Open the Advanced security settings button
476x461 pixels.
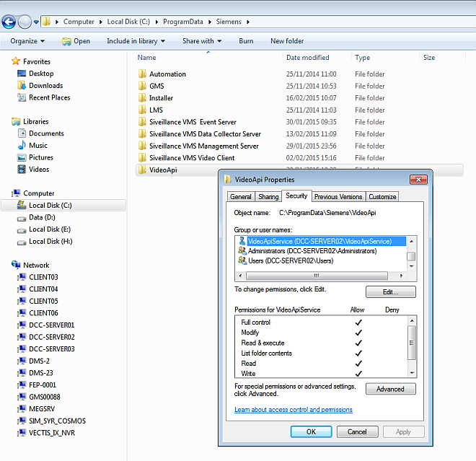pyautogui.click(x=390, y=389)
